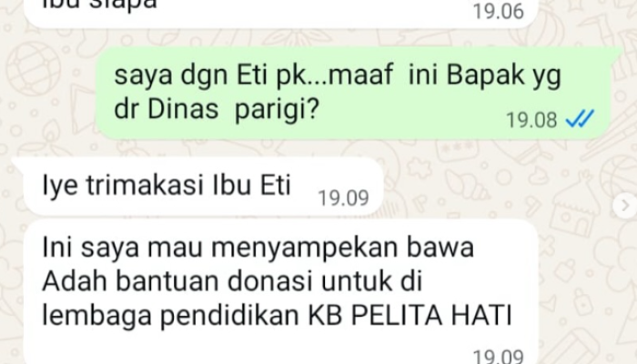Click the candle doodle in chat wallpaper
Viewport: 637px width, 364px height.
(50, 138)
